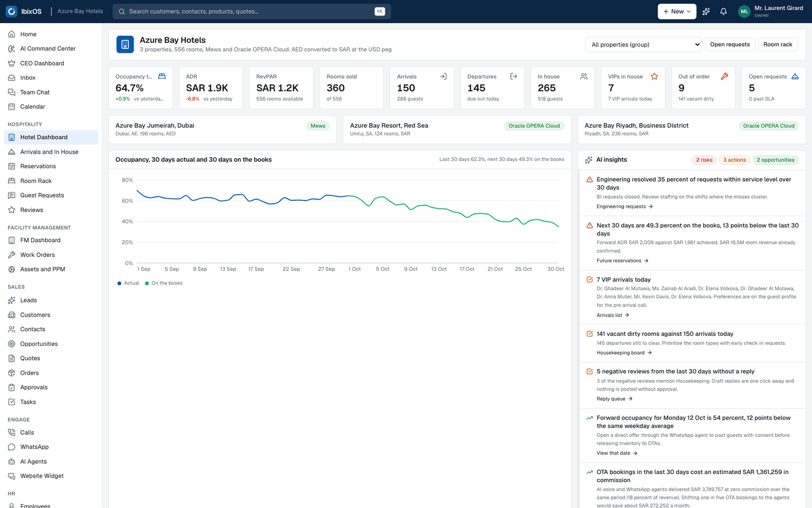Click the ML user avatar
Viewport: 812px width, 508px height.
click(744, 11)
